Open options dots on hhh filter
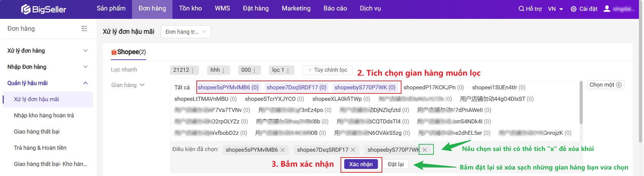This screenshot has width=644, height=176. coord(223,70)
